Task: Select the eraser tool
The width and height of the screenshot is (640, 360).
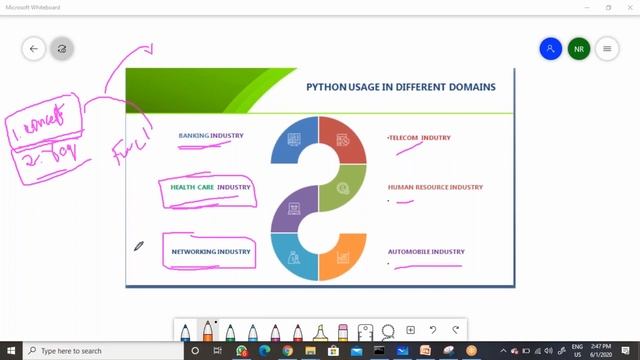Action: 343,332
